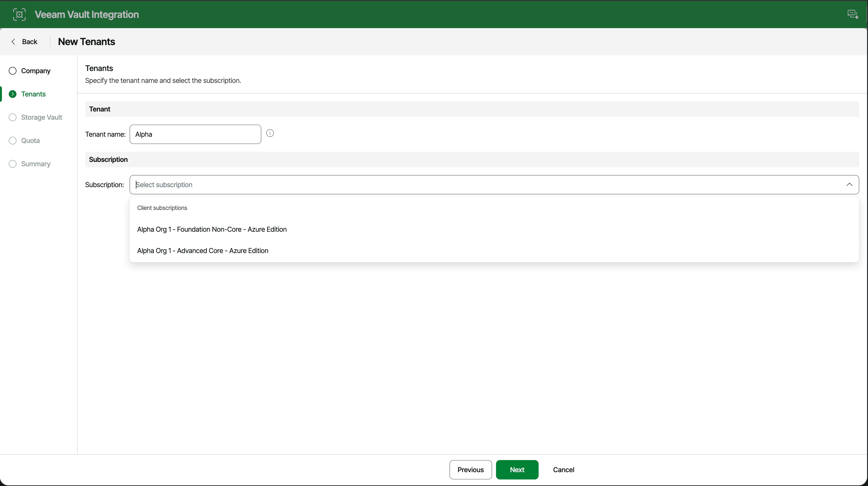Image resolution: width=868 pixels, height=486 pixels.
Task: Select Alpha Org 1 Advanced Core subscription
Action: point(494,251)
